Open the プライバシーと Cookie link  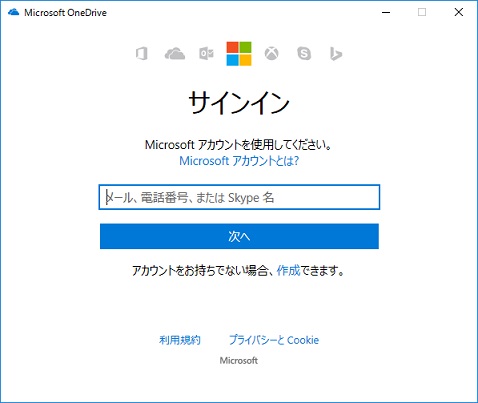coord(274,340)
